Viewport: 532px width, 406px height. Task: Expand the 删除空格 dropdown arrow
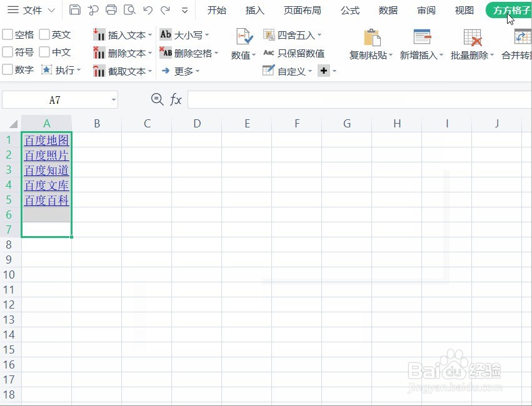pos(216,53)
